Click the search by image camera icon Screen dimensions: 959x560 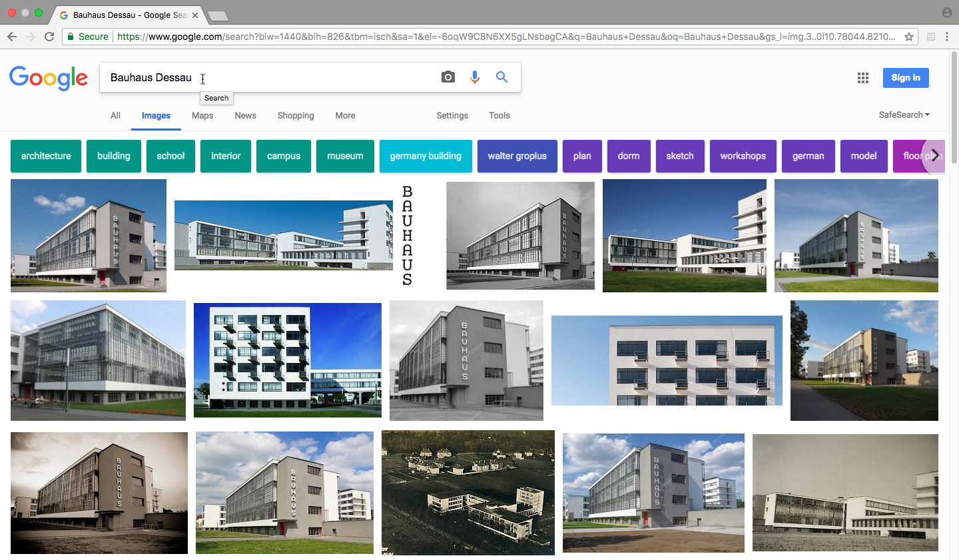[x=448, y=77]
